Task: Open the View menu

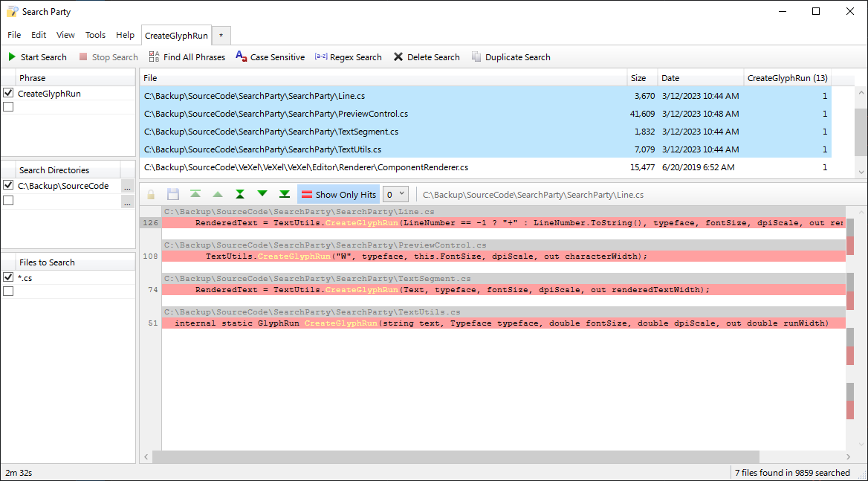Action: pyautogui.click(x=65, y=35)
